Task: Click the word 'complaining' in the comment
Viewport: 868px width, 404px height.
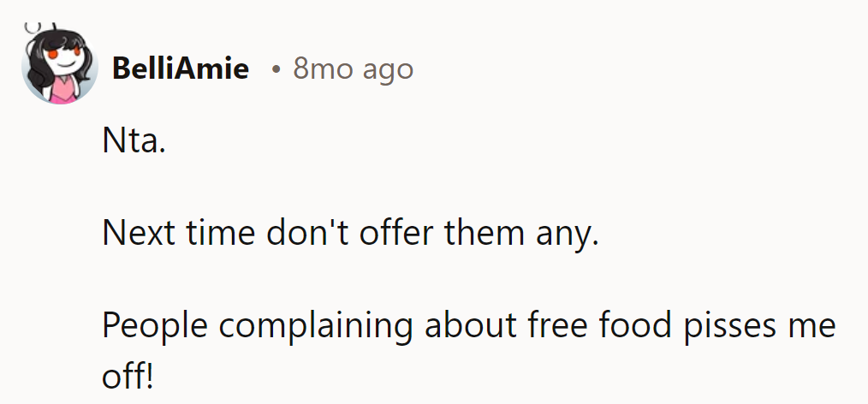Action: pyautogui.click(x=316, y=326)
